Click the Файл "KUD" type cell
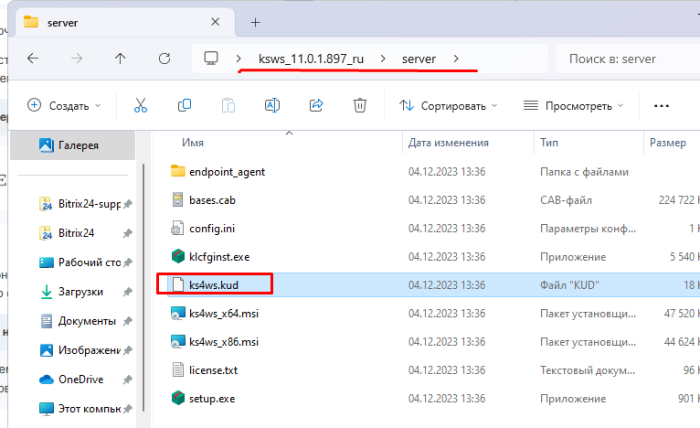 [x=569, y=285]
